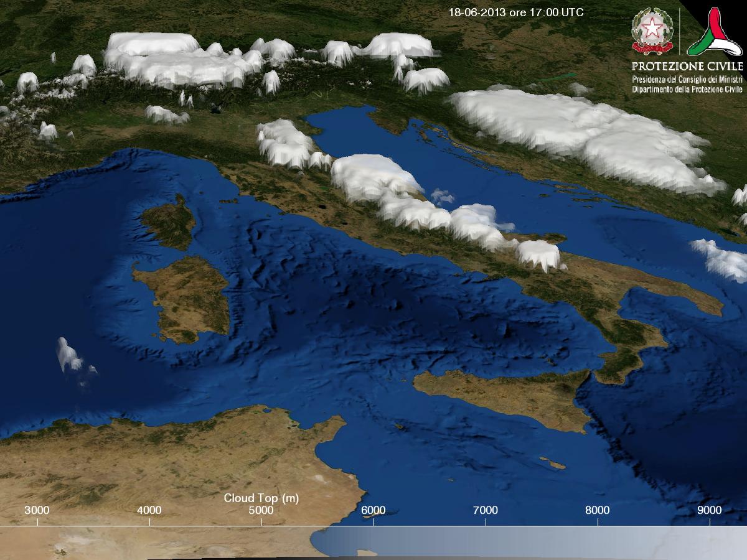The image size is (747, 560).
Task: Click the cloud top color gradient bar
Action: click(x=374, y=542)
